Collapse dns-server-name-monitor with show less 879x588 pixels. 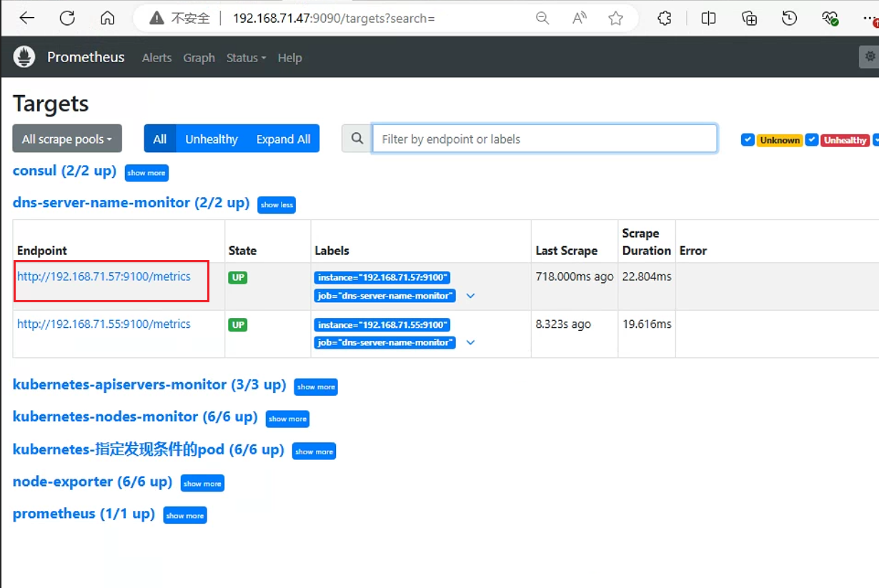277,205
